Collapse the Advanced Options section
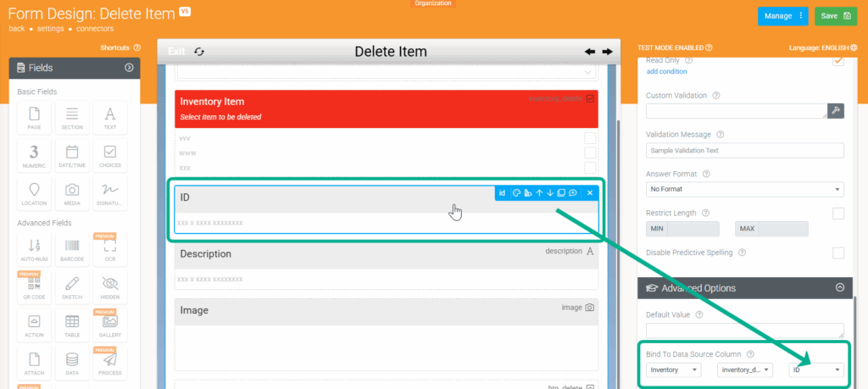The height and width of the screenshot is (389, 868). point(840,288)
